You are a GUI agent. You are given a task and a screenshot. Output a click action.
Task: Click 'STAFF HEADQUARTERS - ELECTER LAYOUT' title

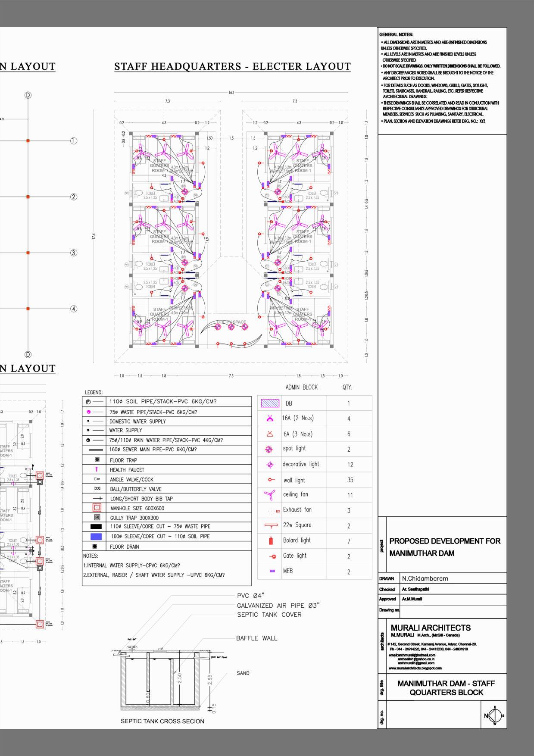[233, 67]
